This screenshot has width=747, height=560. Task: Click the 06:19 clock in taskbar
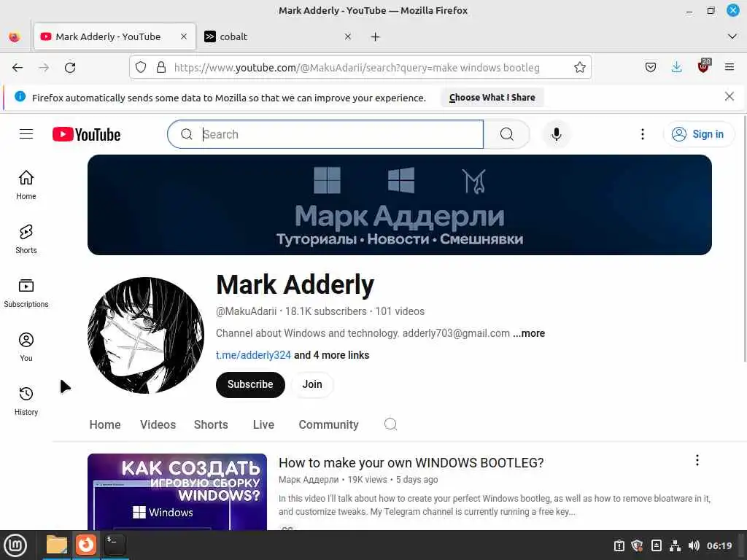(x=719, y=545)
